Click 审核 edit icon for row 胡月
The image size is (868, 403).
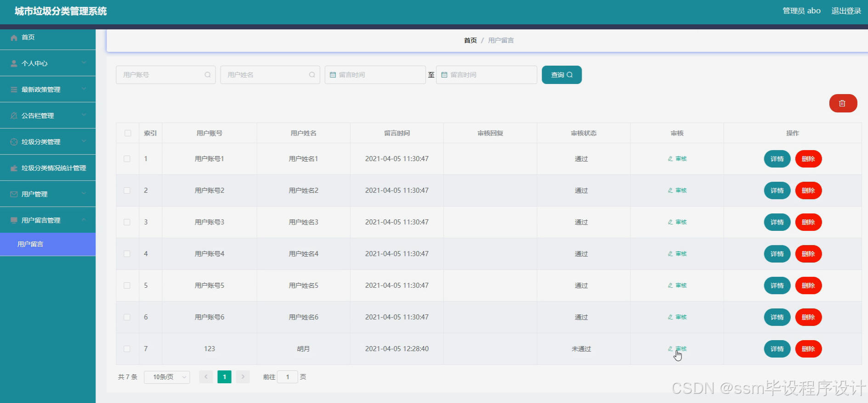[670, 349]
